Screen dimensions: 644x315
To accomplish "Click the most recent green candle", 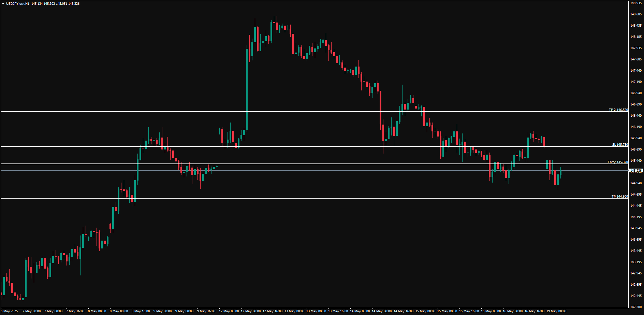I will point(560,172).
